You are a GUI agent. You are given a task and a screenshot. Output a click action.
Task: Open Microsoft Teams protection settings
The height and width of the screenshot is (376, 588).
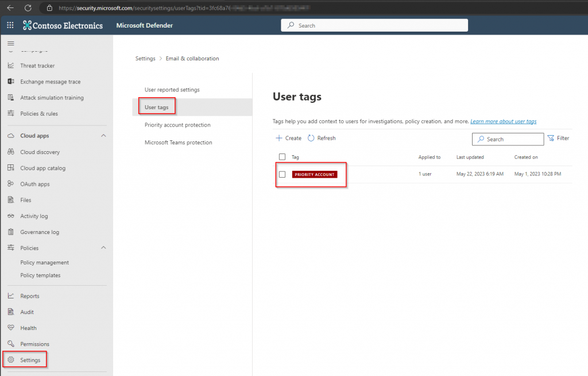tap(178, 143)
